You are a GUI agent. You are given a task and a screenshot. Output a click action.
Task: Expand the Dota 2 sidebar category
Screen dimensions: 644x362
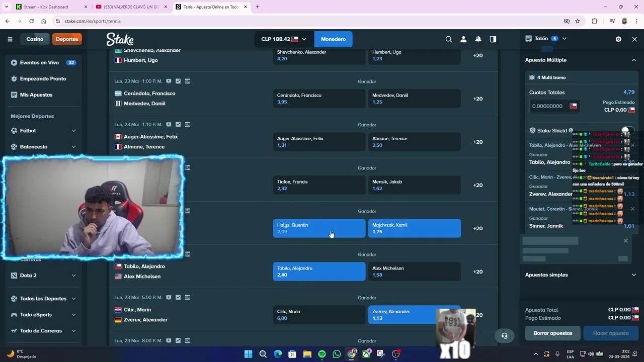point(73,276)
